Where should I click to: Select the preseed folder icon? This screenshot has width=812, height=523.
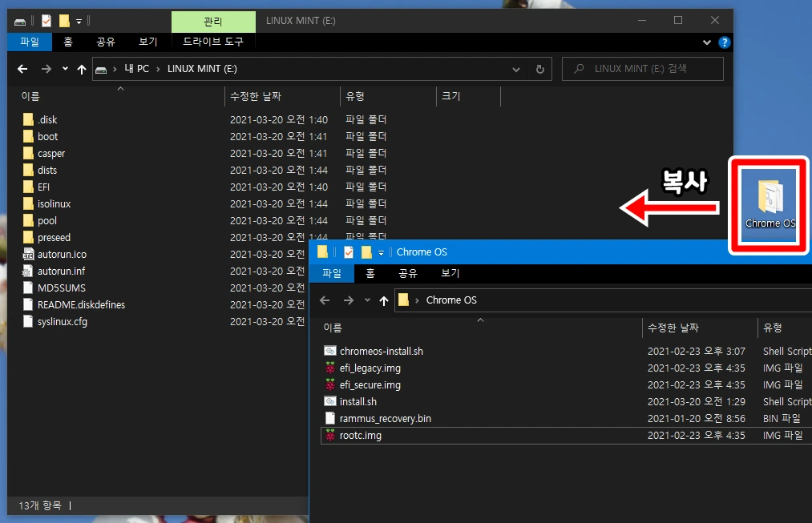coord(29,237)
